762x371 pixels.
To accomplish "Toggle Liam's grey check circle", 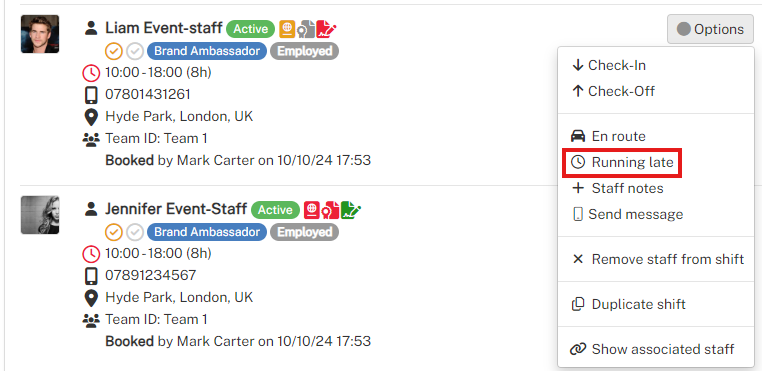I will click(x=135, y=51).
